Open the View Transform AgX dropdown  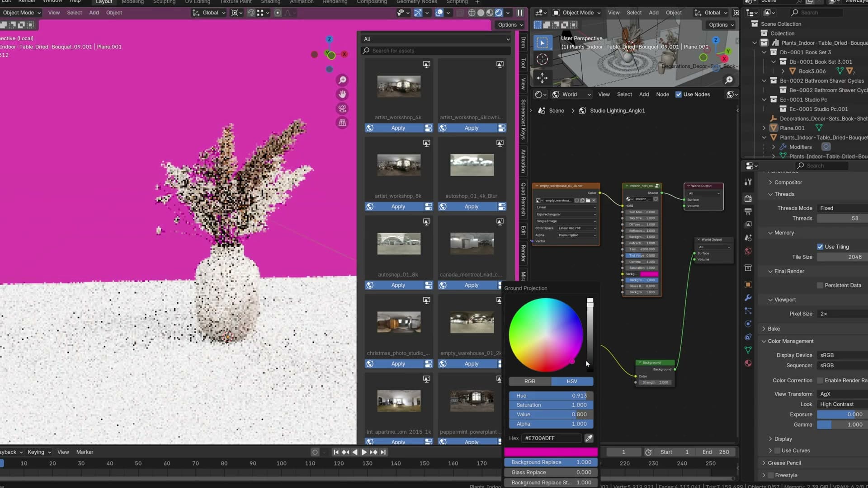[x=842, y=394]
